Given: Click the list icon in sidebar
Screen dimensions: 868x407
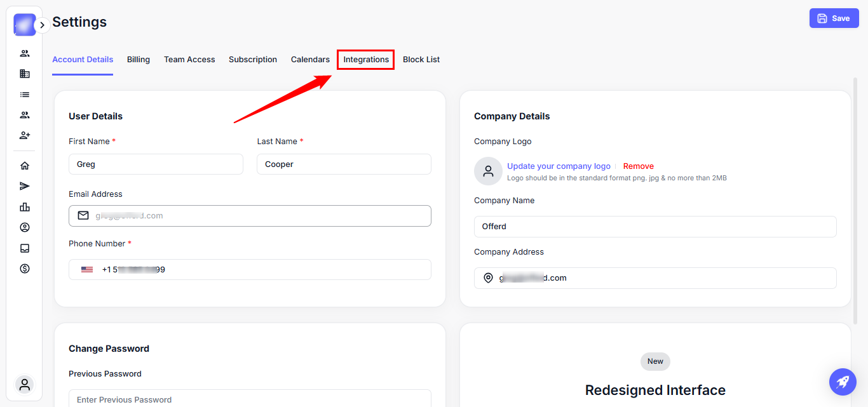Looking at the screenshot, I should pyautogui.click(x=25, y=95).
